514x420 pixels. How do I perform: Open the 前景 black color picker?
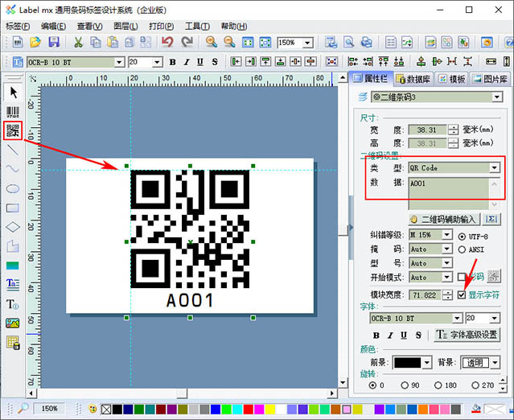tap(412, 362)
